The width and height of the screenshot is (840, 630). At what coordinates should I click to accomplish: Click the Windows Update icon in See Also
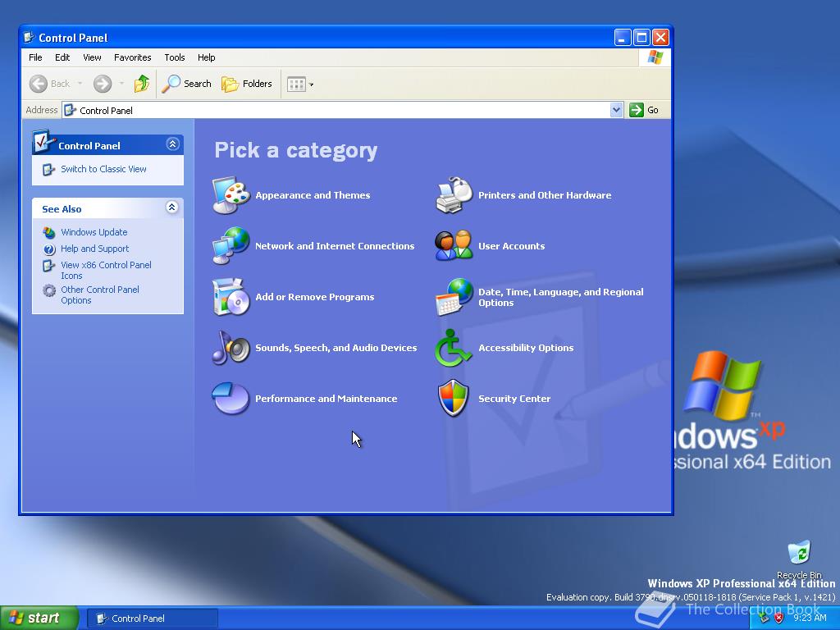click(x=48, y=232)
